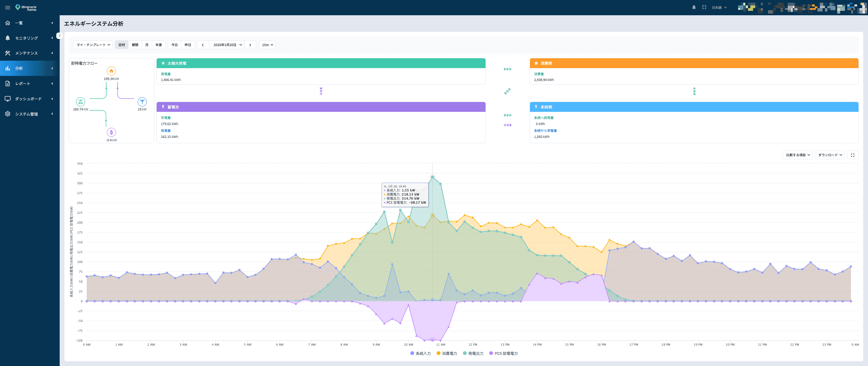Click the exit-fullscreen shrink icon in header
The image size is (868, 366).
click(x=704, y=7)
